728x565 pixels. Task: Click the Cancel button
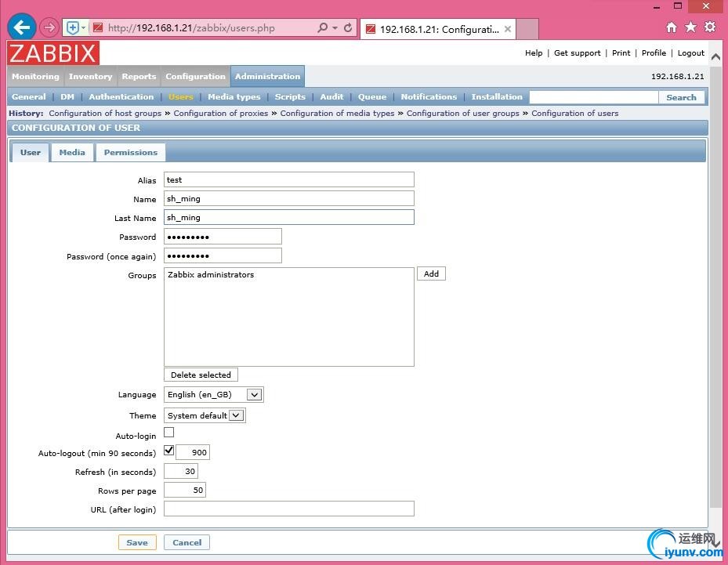tap(187, 542)
